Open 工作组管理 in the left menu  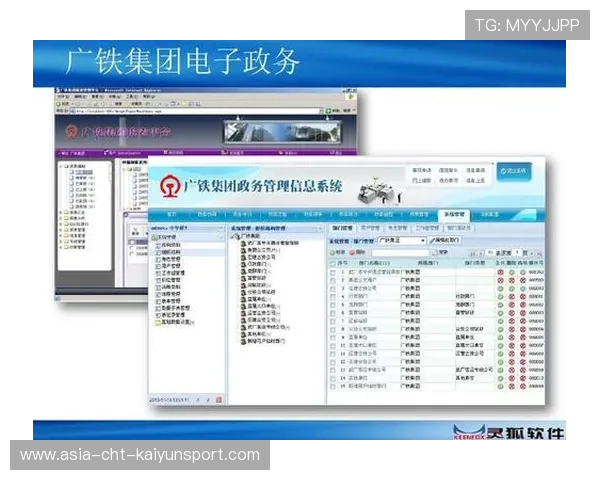[171, 273]
